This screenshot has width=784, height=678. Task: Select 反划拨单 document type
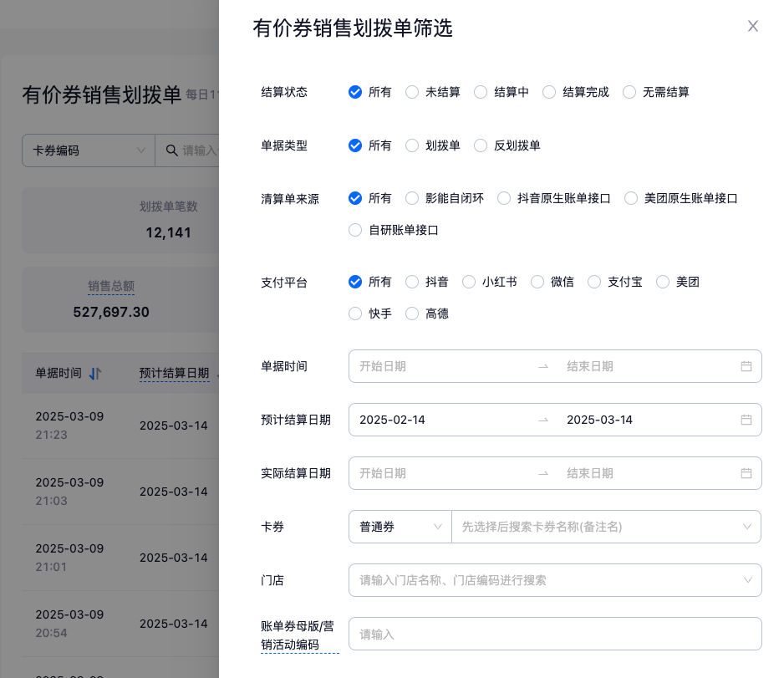[x=481, y=145]
